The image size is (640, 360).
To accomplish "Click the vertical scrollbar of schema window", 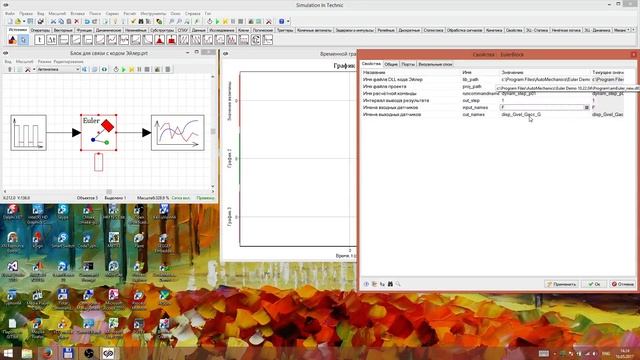I will pos(213,131).
